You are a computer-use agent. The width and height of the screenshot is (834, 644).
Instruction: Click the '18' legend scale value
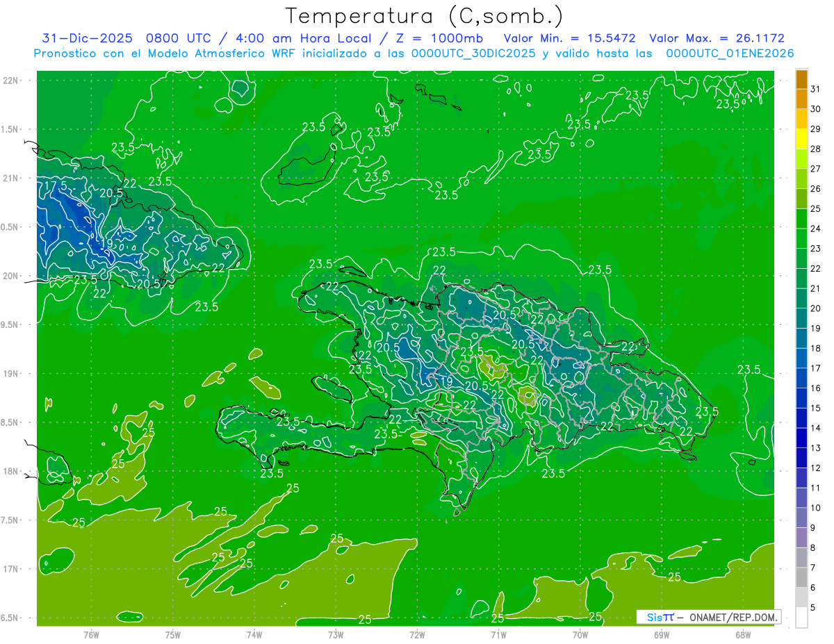815,348
